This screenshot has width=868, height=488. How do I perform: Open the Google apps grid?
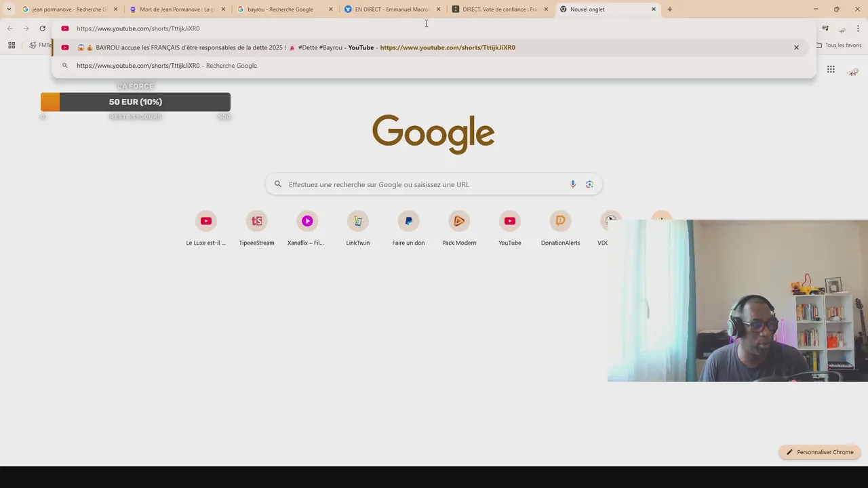click(831, 69)
